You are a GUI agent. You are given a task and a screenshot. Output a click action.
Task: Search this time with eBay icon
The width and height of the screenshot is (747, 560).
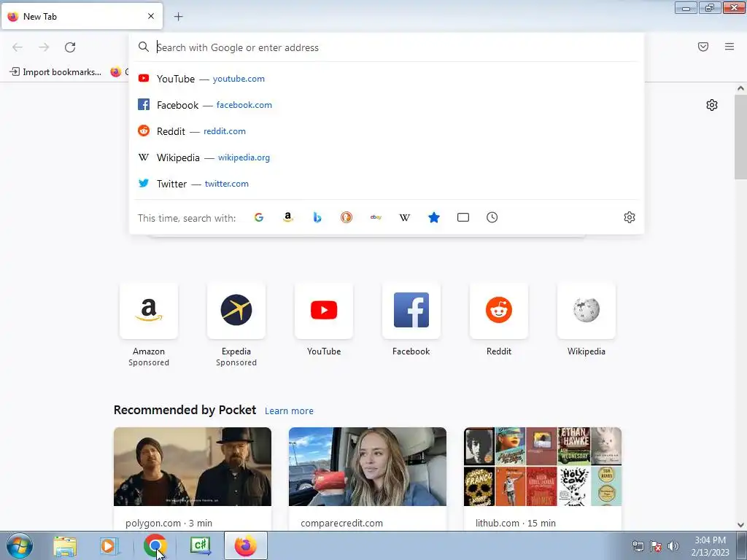click(x=376, y=217)
